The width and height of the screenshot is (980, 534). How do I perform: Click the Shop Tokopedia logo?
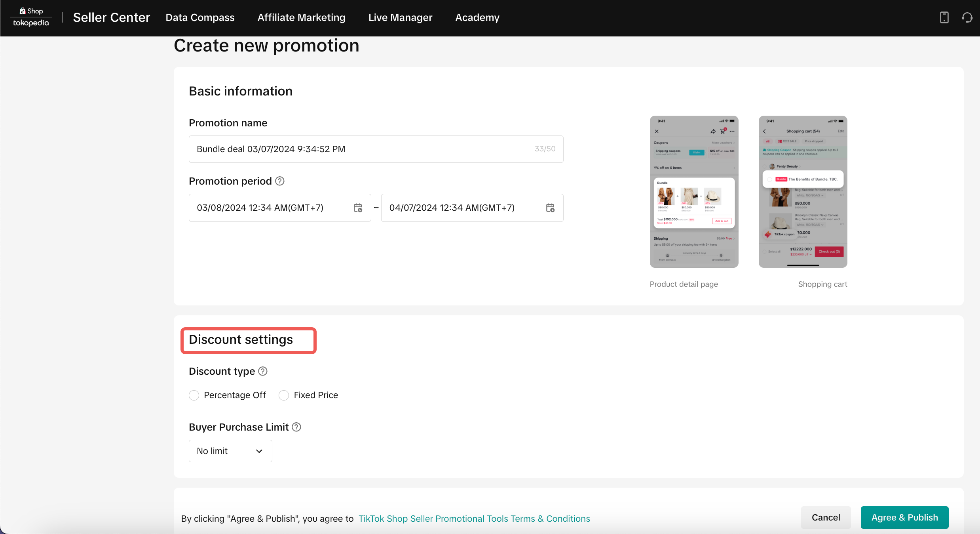point(31,17)
